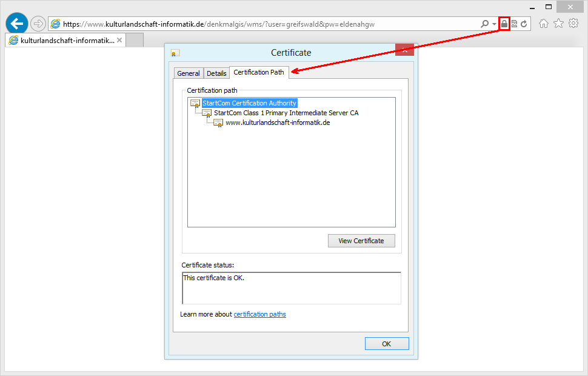
Task: Select the StartCom Certification Authority certificate
Action: pos(250,102)
